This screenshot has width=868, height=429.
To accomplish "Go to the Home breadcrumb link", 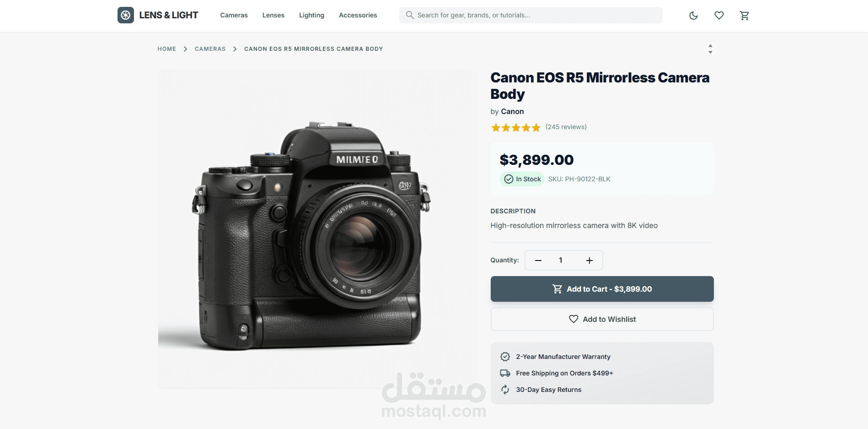I will (x=167, y=49).
